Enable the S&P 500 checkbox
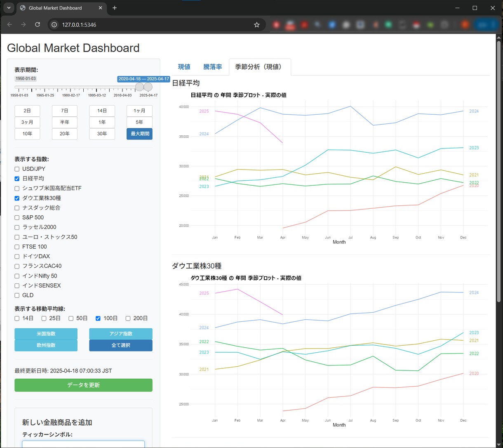 [x=17, y=217]
